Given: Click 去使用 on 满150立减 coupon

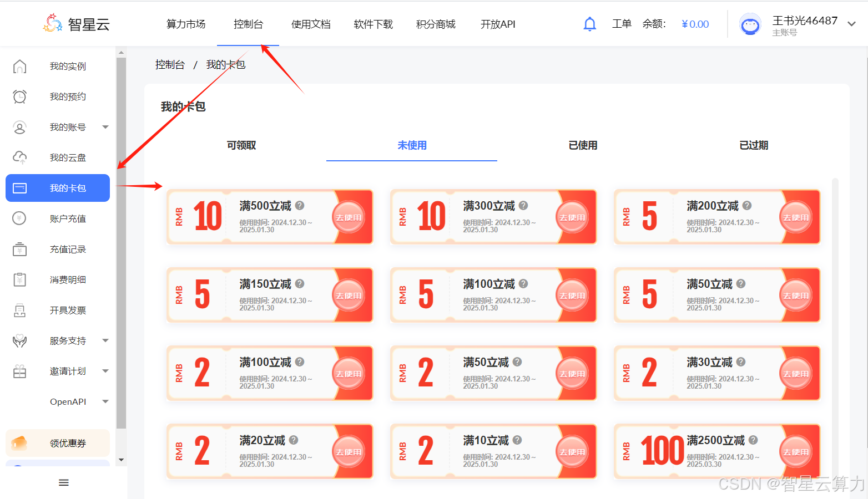Looking at the screenshot, I should [349, 296].
